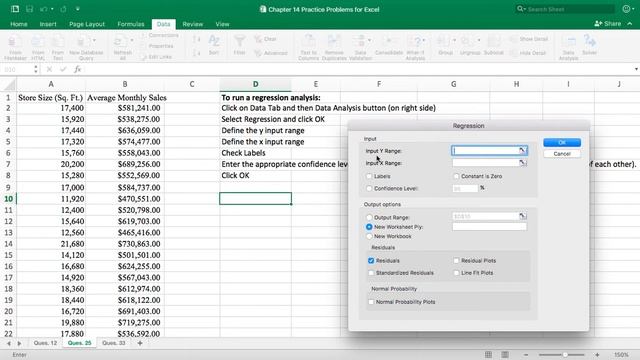Screen dimensions: 640x360
Task: Collapse the ribbon with the chevron
Action: point(630,24)
